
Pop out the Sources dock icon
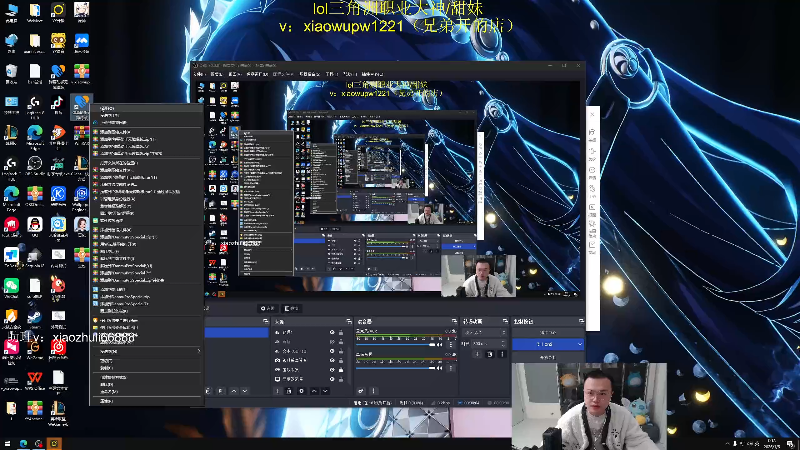coord(348,321)
